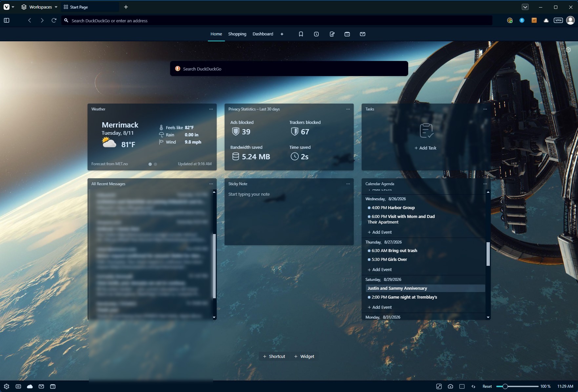Open the History clock icon

click(316, 34)
